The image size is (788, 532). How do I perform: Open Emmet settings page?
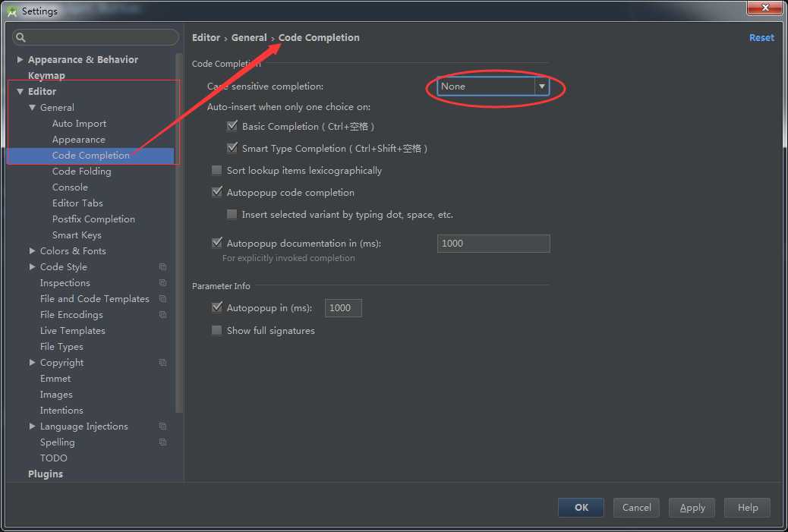click(55, 378)
